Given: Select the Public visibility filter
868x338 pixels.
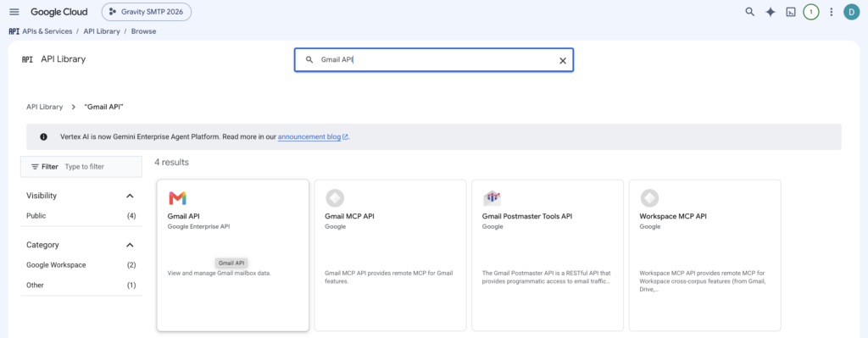Looking at the screenshot, I should (x=36, y=216).
